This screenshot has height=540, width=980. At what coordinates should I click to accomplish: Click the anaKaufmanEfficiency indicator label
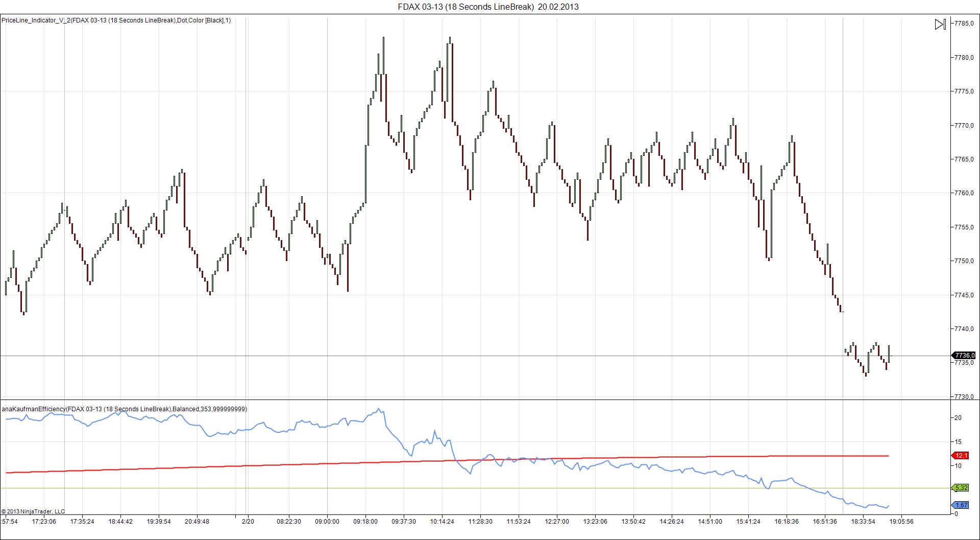pos(125,409)
